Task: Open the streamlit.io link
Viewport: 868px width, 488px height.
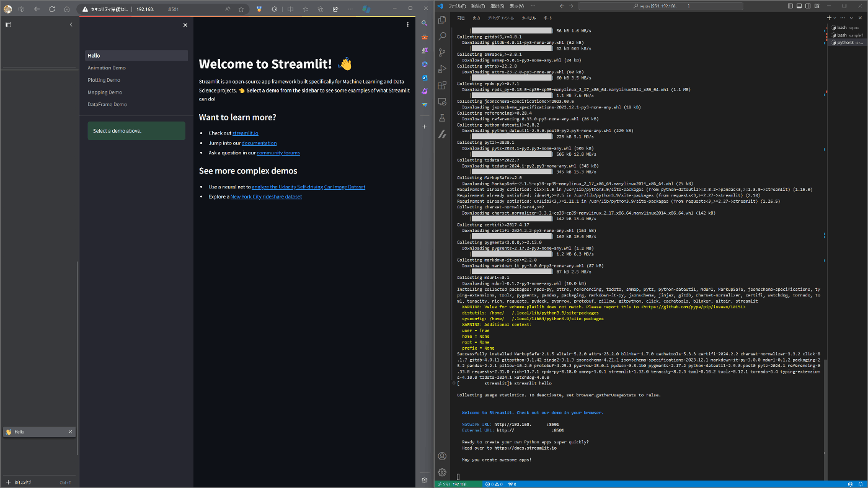Action: pyautogui.click(x=246, y=133)
